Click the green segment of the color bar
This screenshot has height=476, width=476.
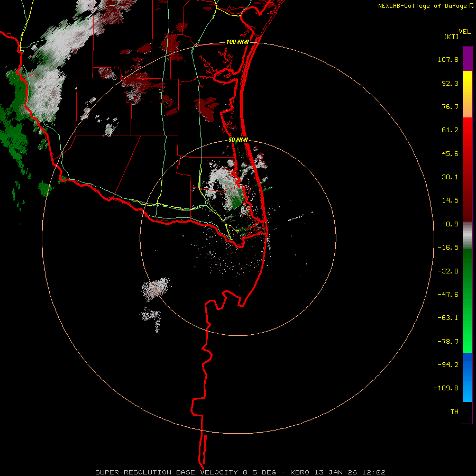click(x=467, y=300)
